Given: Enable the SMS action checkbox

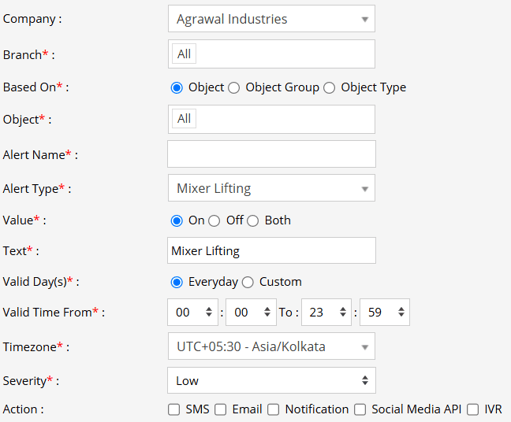Looking at the screenshot, I should 174,410.
